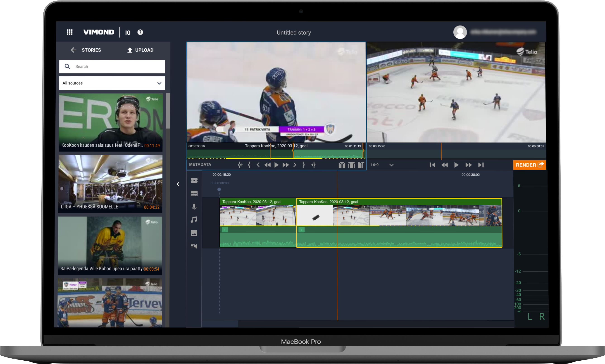This screenshot has height=364, width=605.
Task: Click the 00:00:38:02 timeline end timecode
Action: point(470,175)
